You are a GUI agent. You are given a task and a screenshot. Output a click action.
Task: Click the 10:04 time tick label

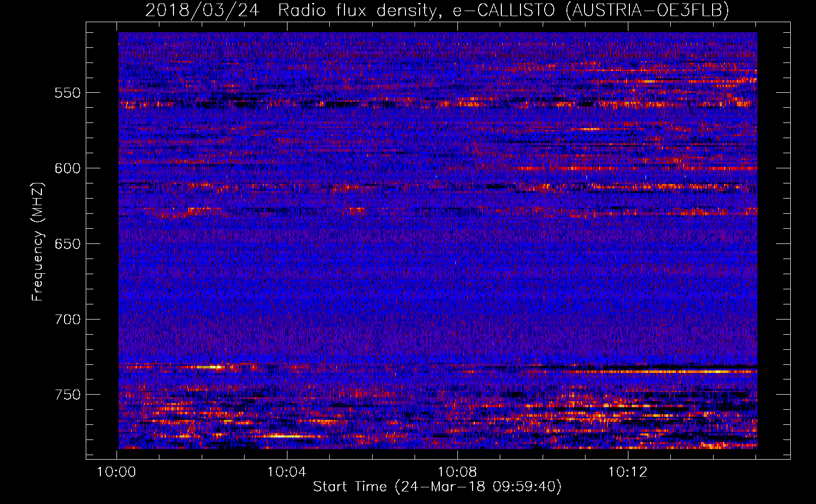coord(287,472)
